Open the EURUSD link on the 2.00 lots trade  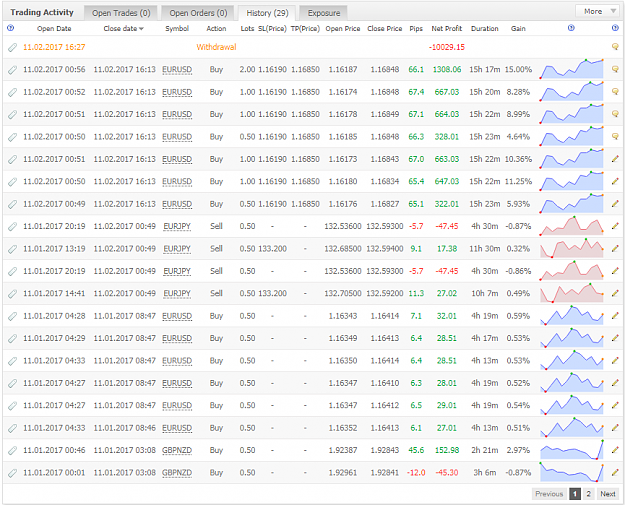[177, 69]
